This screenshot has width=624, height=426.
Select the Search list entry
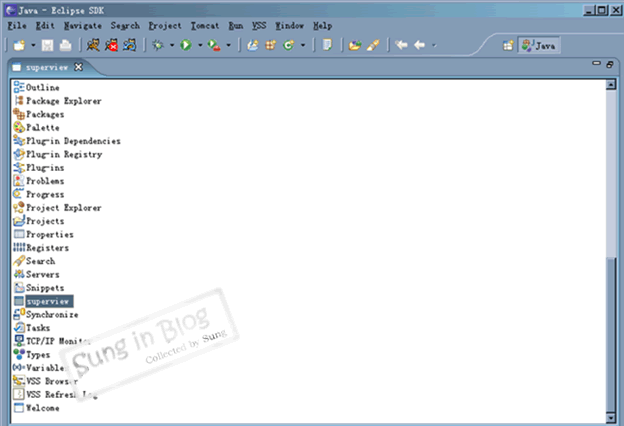click(x=34, y=261)
